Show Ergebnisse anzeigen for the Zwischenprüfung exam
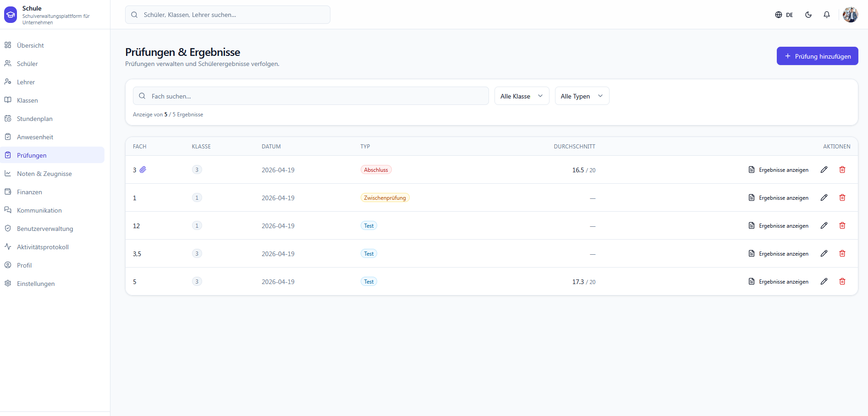The image size is (868, 416). (x=778, y=197)
